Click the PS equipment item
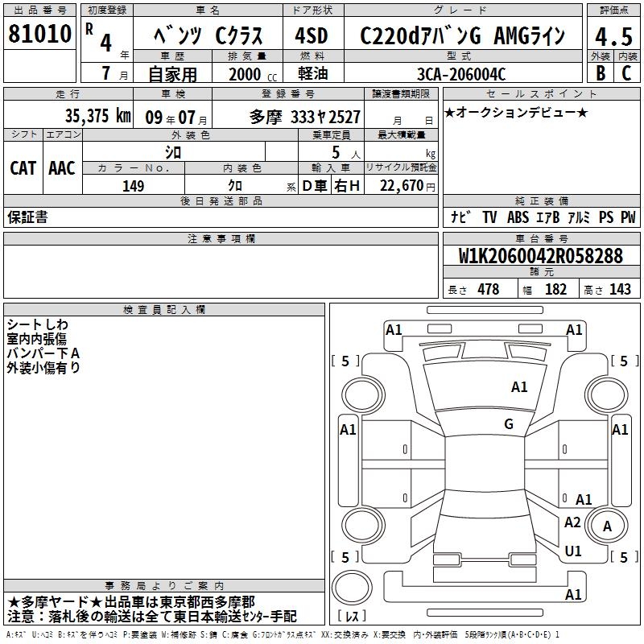Image resolution: width=644 pixels, height=644 pixels. pos(606,217)
